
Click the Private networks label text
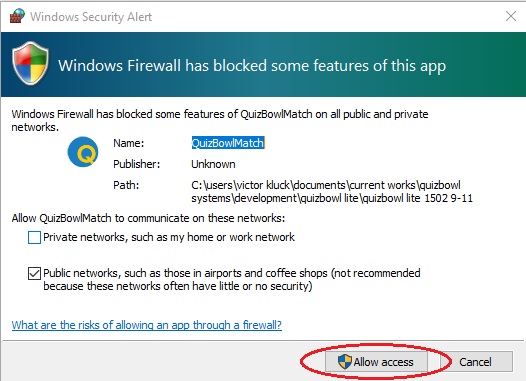169,237
